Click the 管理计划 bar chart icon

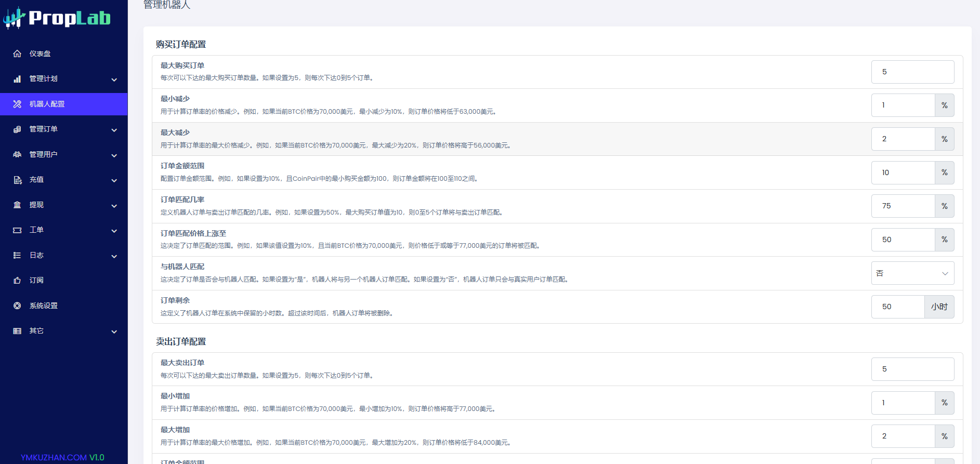click(x=17, y=79)
